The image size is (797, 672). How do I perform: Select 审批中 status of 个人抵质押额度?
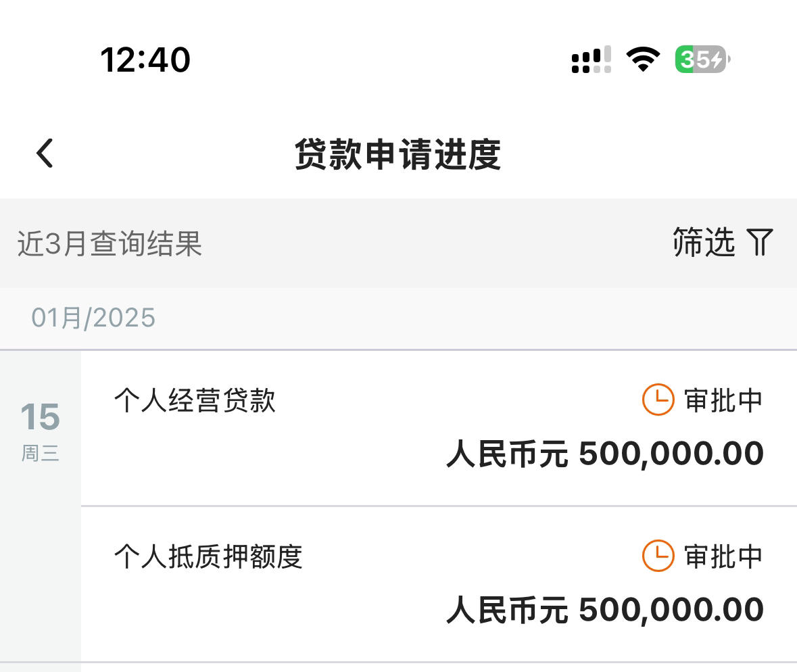click(723, 556)
